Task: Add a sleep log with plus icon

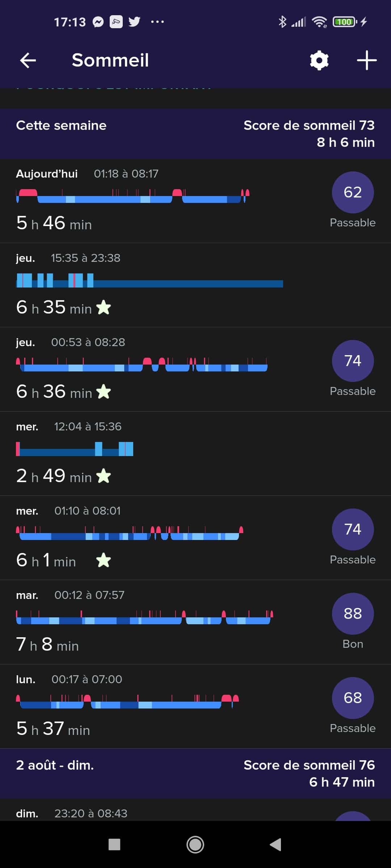Action: point(366,60)
